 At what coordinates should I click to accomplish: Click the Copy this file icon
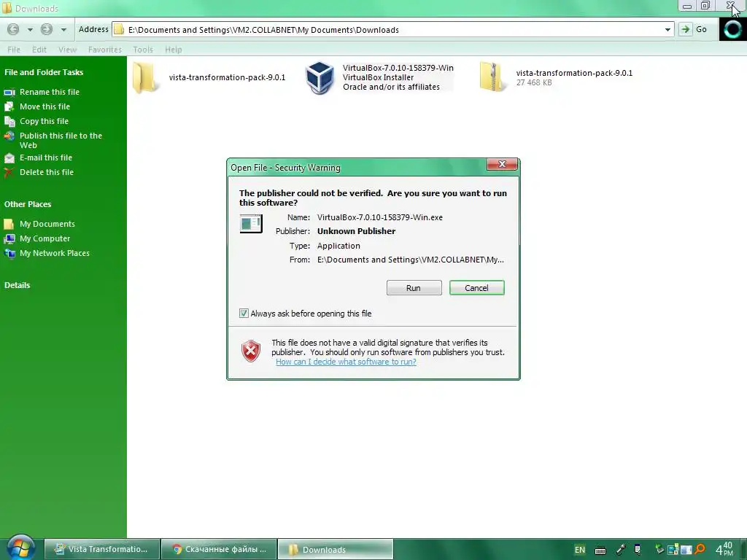(x=9, y=122)
